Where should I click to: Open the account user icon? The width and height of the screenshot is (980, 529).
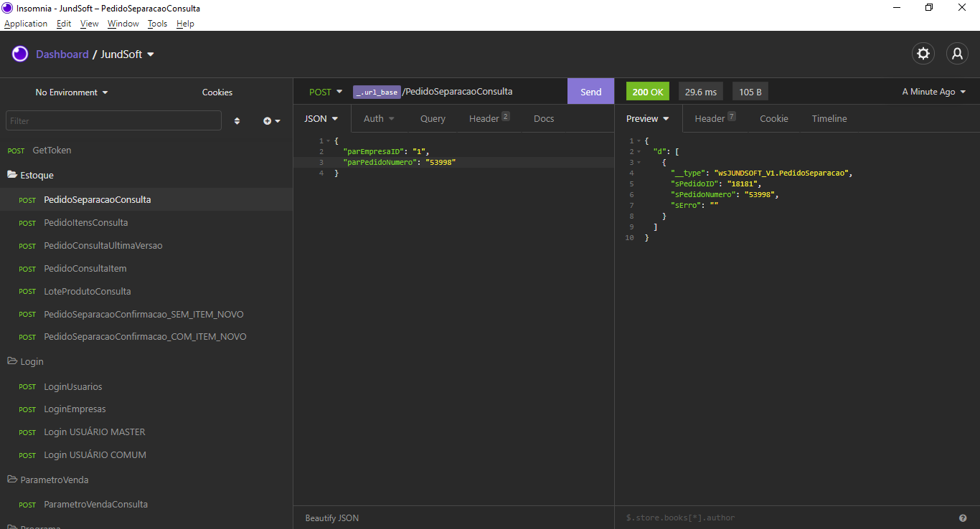pyautogui.click(x=957, y=54)
